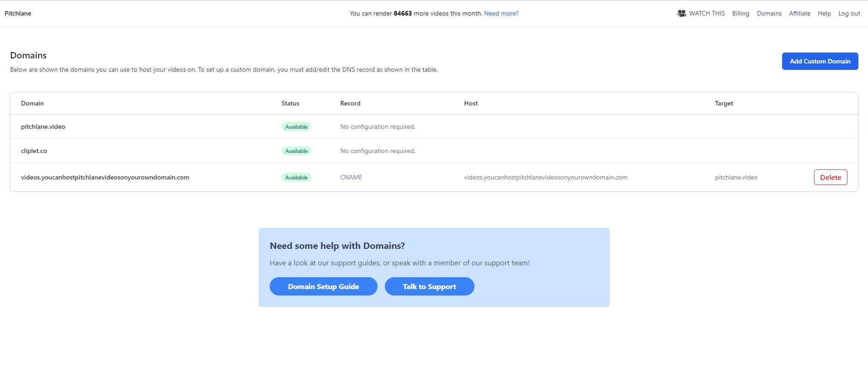This screenshot has width=868, height=385.
Task: Click the Record column header
Action: pyautogui.click(x=351, y=103)
